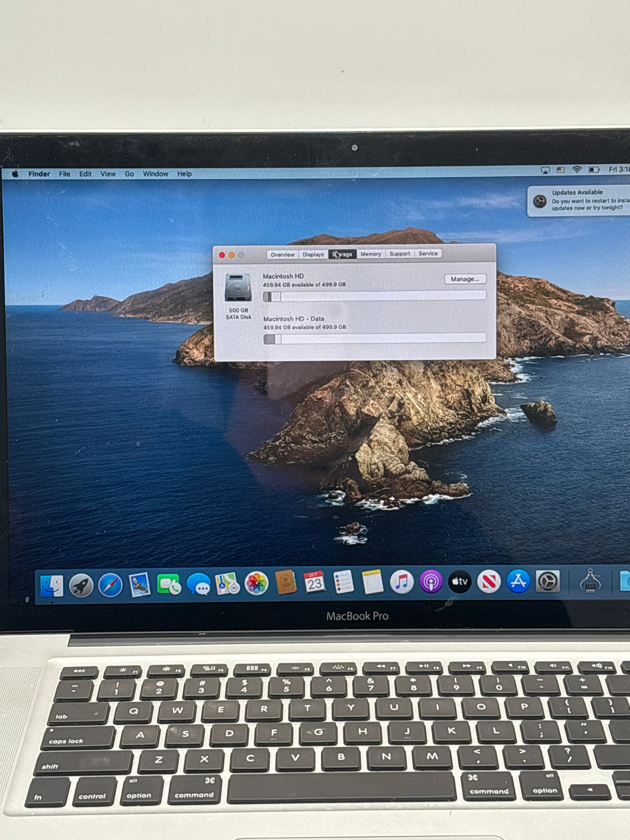Open the File menu
This screenshot has width=630, height=840.
(65, 174)
